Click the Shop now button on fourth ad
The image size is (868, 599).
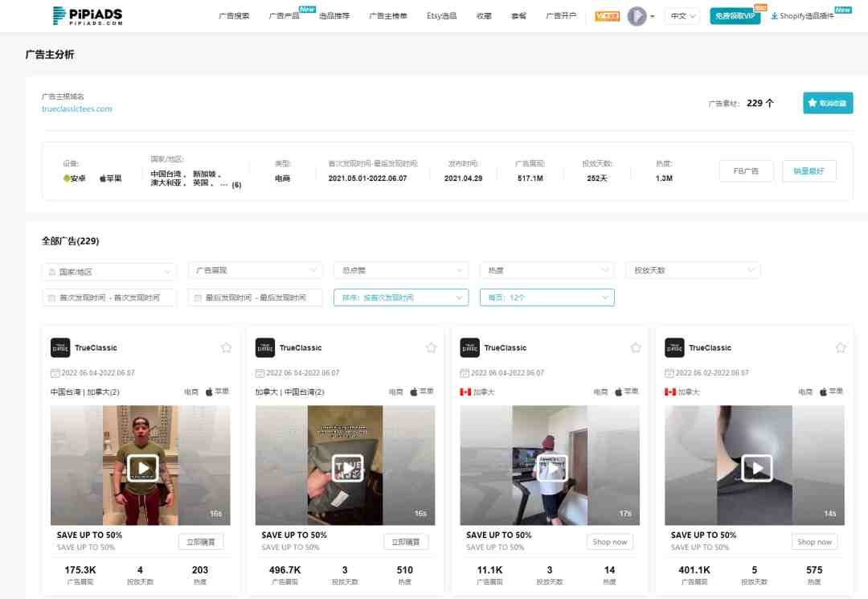[814, 541]
